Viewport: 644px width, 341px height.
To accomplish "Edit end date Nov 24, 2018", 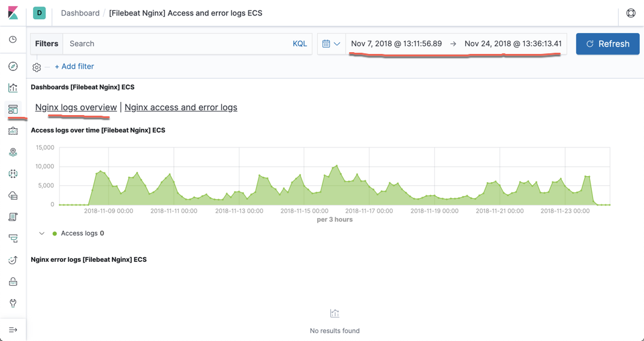I will click(513, 44).
